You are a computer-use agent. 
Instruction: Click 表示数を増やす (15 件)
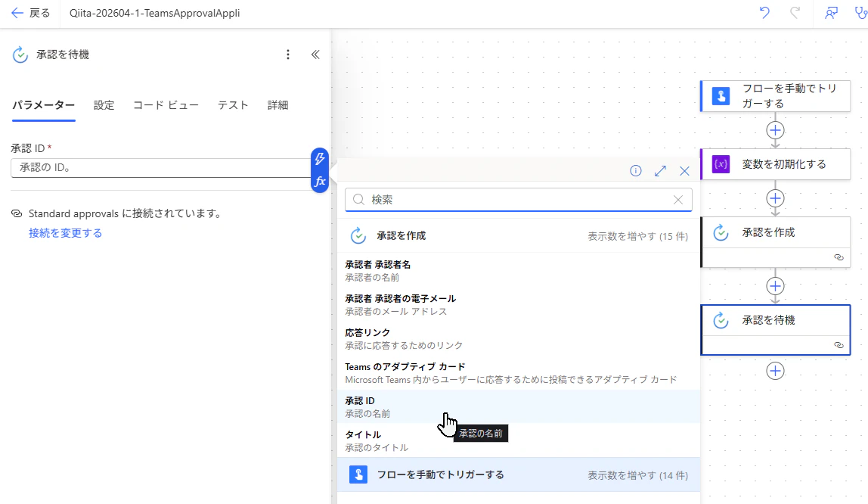637,237
